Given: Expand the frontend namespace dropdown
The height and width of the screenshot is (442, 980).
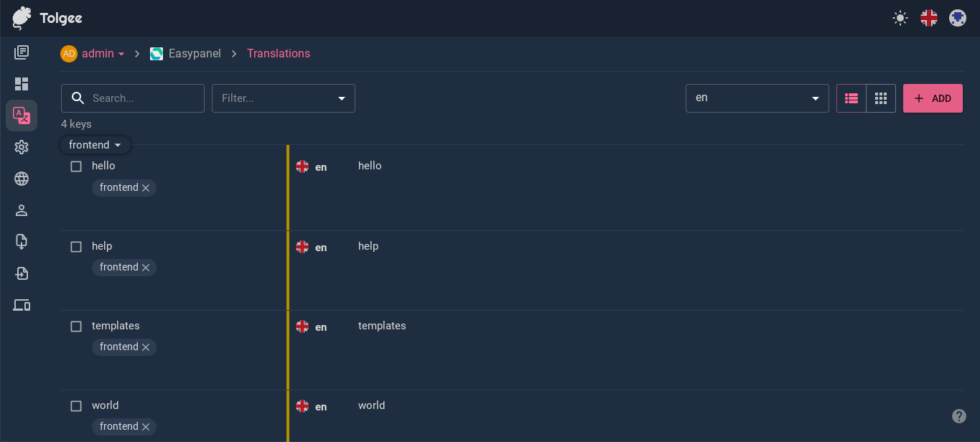Looking at the screenshot, I should (x=94, y=144).
